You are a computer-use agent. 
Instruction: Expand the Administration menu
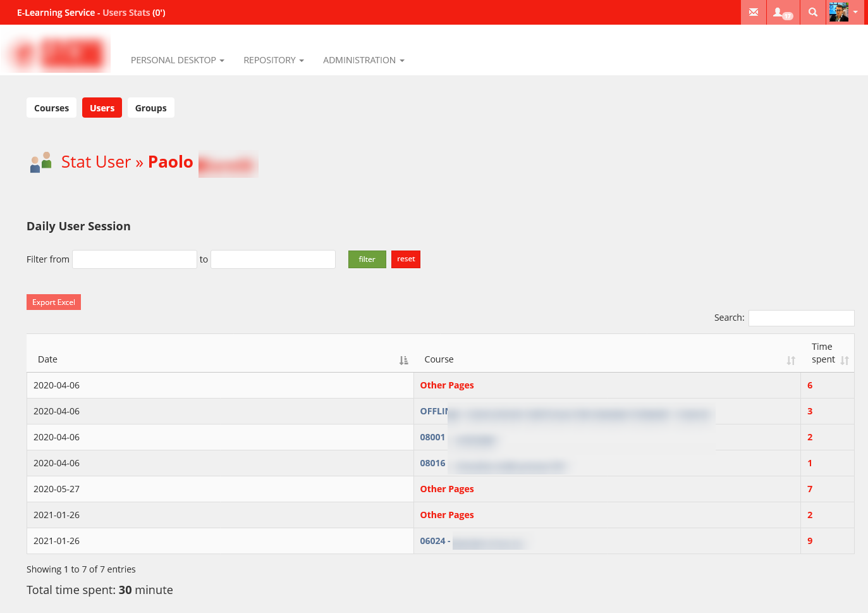click(364, 60)
